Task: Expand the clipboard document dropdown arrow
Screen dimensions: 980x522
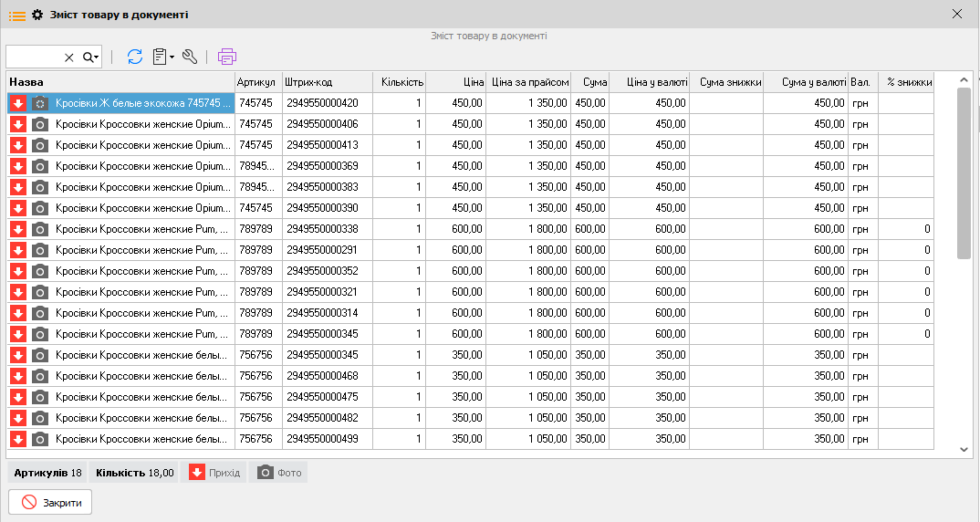Action: tap(172, 57)
